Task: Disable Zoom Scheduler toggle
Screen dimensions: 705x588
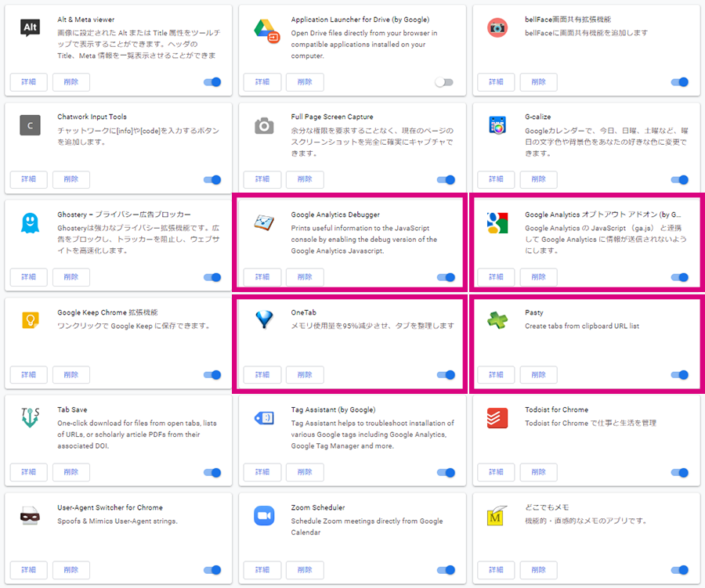Action: (446, 570)
